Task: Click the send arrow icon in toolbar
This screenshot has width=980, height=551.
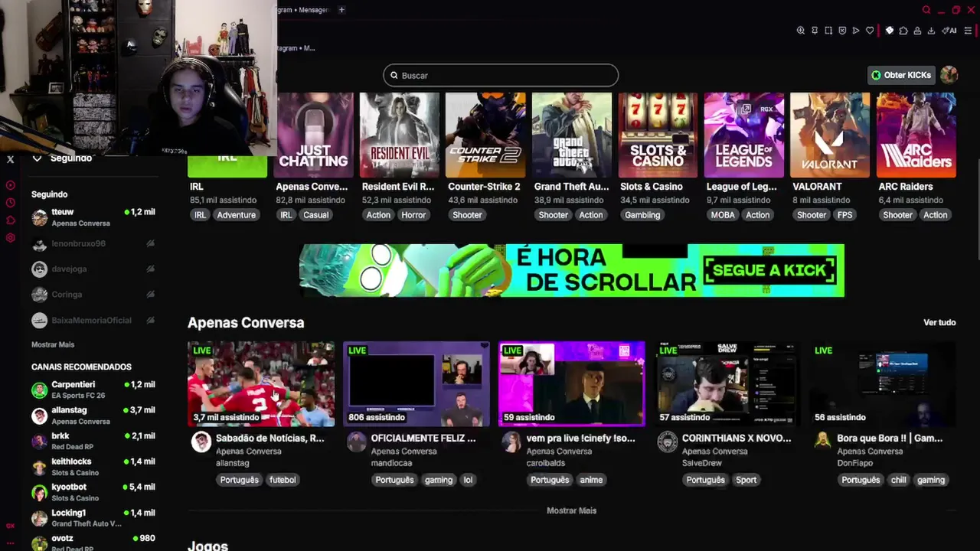Action: click(856, 31)
